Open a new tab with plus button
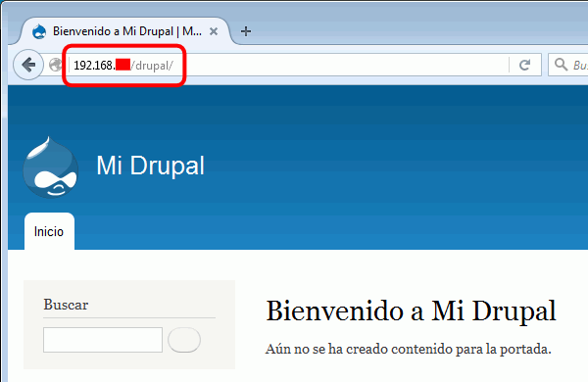The height and width of the screenshot is (382, 588). (246, 31)
